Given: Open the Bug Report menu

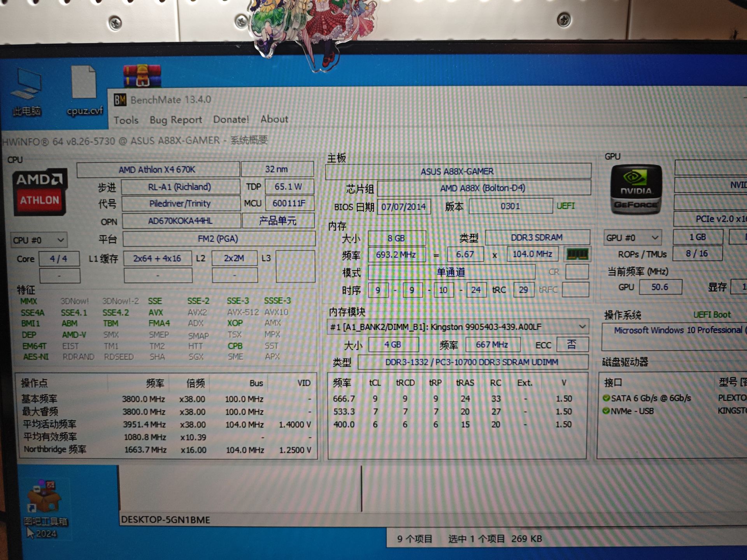Looking at the screenshot, I should [x=176, y=120].
